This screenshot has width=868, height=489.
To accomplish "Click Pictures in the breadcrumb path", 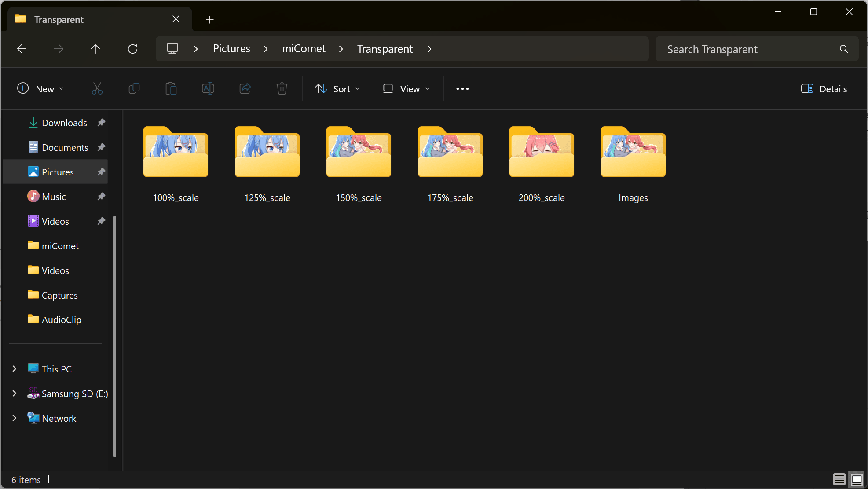I will [x=231, y=49].
